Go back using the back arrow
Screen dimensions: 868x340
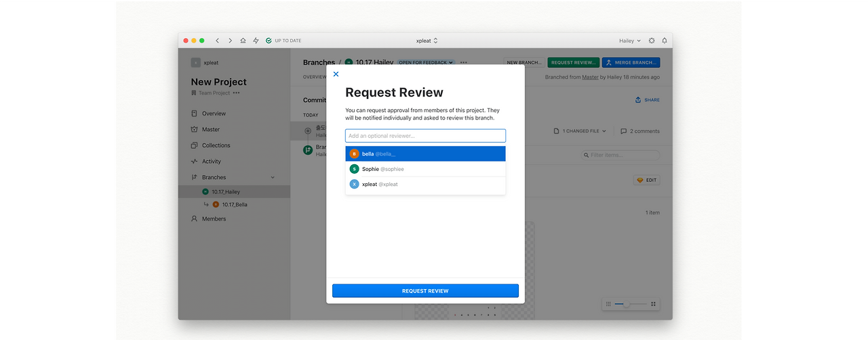217,41
